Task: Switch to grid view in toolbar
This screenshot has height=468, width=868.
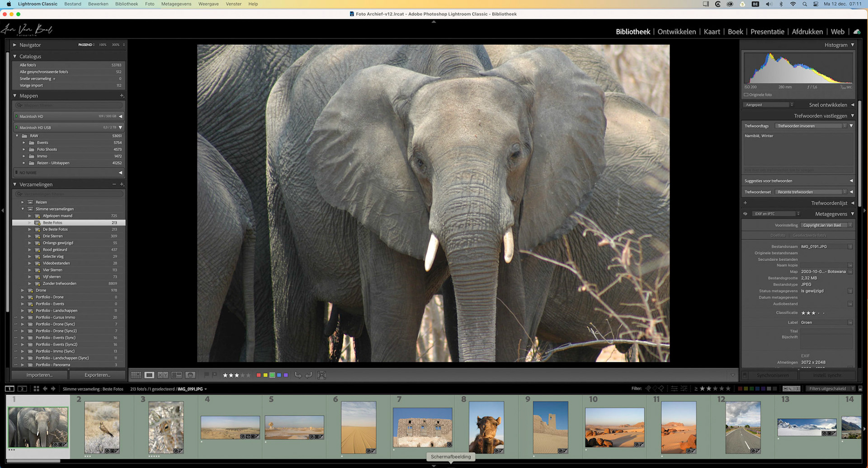Action: (136, 375)
